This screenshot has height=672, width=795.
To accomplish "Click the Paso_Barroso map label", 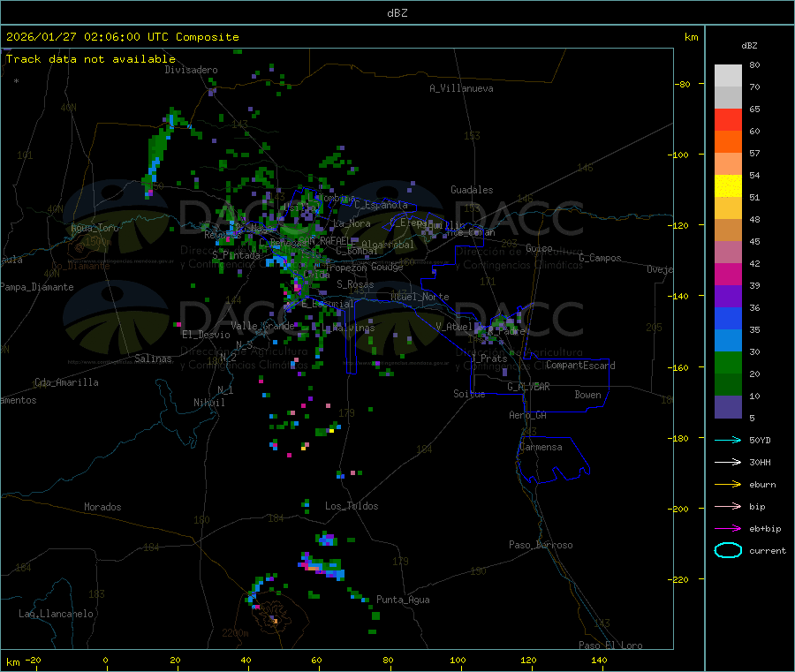I will click(x=541, y=545).
